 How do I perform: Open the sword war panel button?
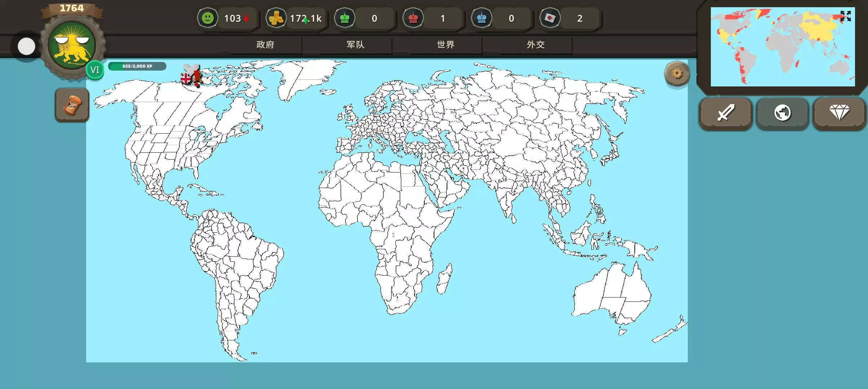click(x=725, y=113)
